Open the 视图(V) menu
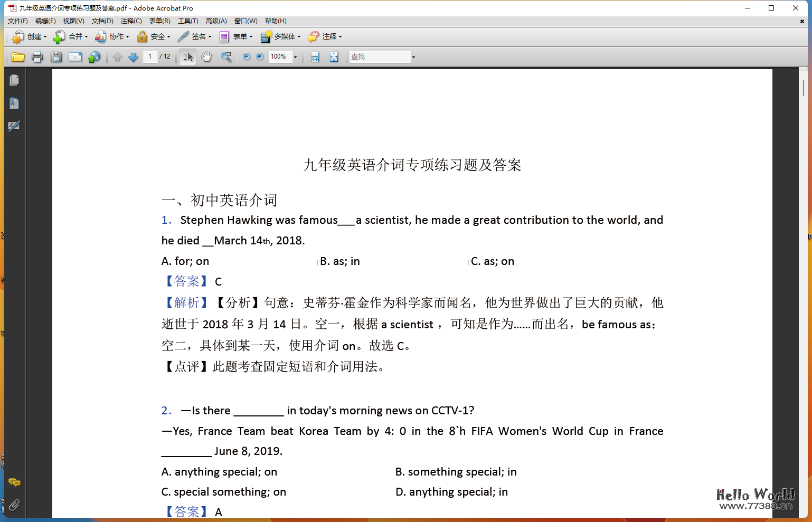The image size is (812, 522). point(73,21)
